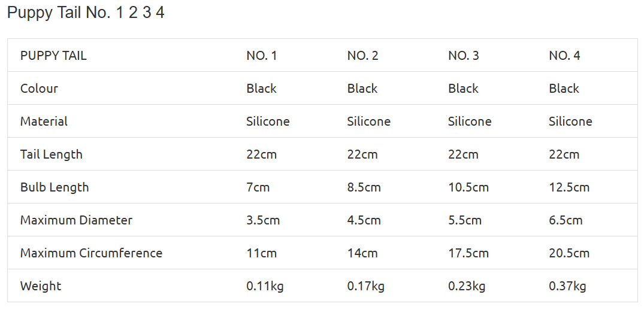The width and height of the screenshot is (644, 322).
Task: Select the NO. 2 column header
Action: pyautogui.click(x=362, y=56)
